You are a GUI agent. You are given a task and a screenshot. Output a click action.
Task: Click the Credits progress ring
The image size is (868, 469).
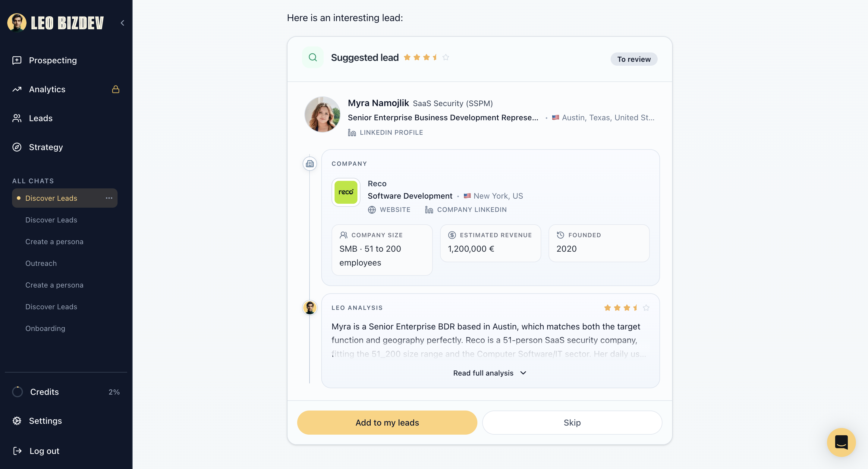coord(17,392)
